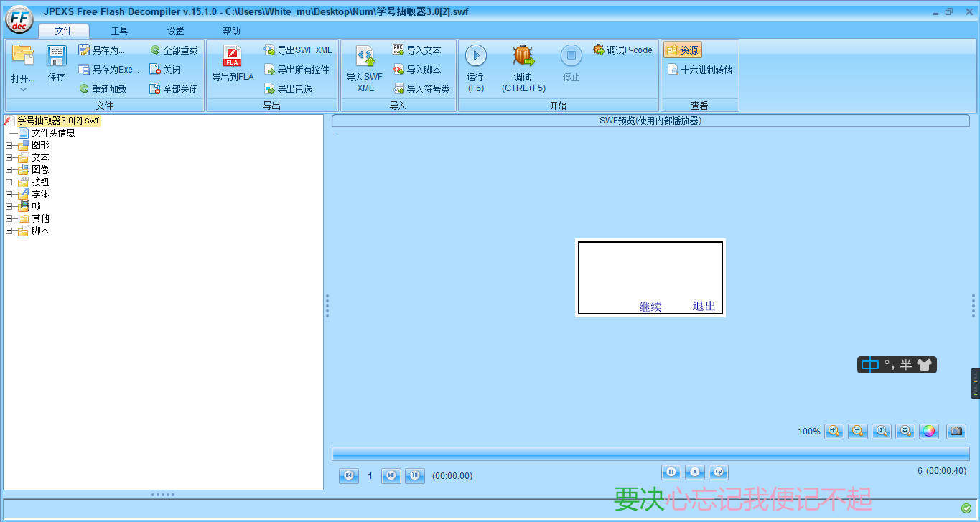980x522 pixels.
Task: Open the 帮助 ribbon tab
Action: coord(231,31)
